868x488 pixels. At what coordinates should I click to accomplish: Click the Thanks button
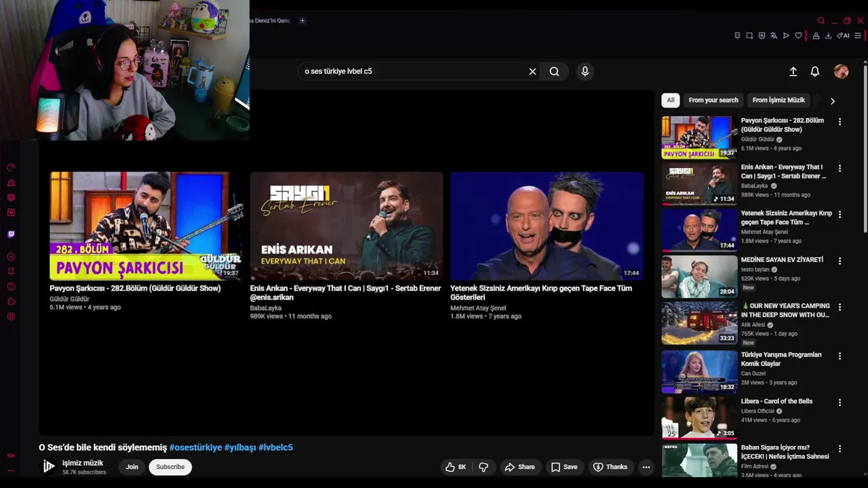tap(610, 467)
